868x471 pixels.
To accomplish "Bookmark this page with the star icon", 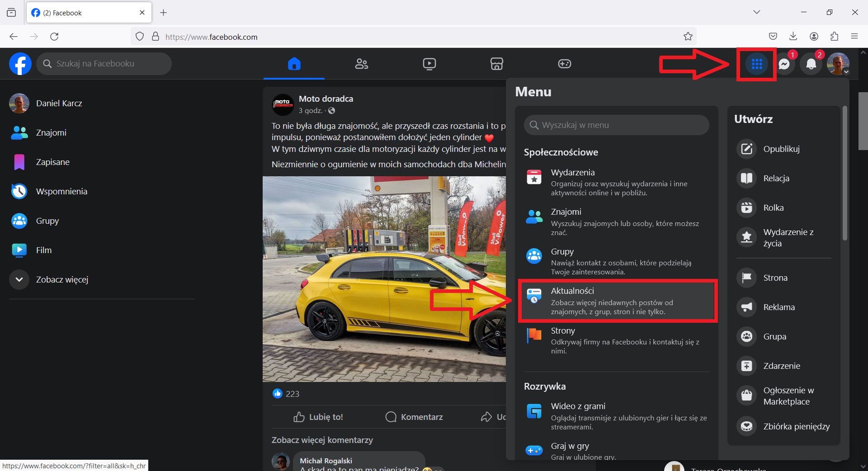I will tap(688, 37).
